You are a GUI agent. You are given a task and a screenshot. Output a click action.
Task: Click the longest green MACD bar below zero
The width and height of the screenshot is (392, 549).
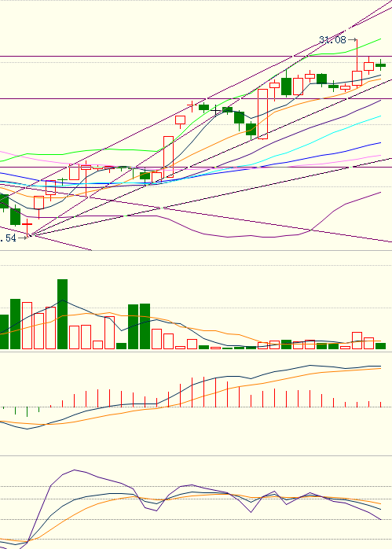pos(27,412)
